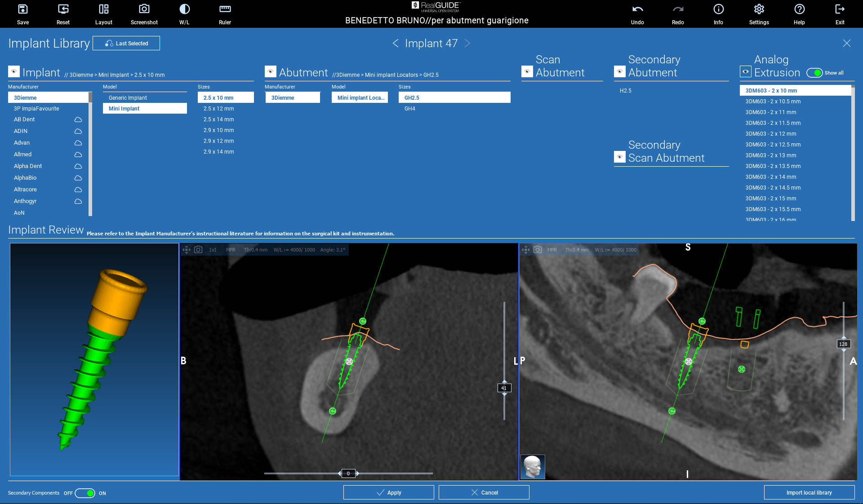Screen dimensions: 863x504
Task: Download the AB Dent library via cloud icon
Action: [x=78, y=119]
